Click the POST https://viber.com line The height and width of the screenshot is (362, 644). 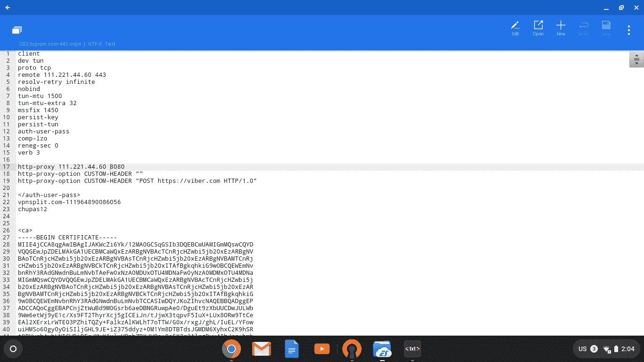pos(137,181)
